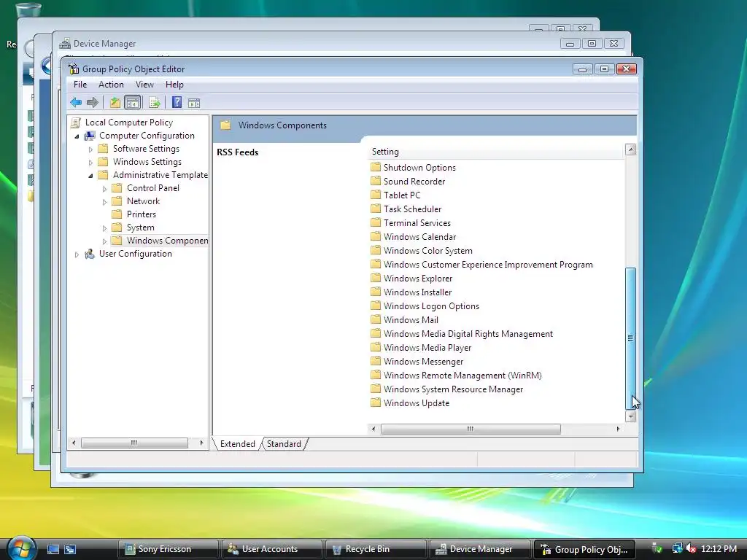
Task: Click the volume muted tray icon
Action: click(691, 549)
